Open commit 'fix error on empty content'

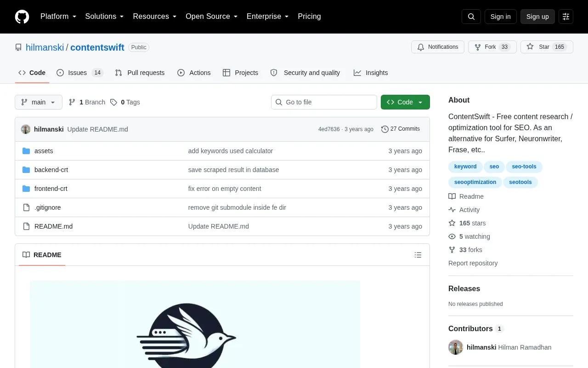[225, 189]
